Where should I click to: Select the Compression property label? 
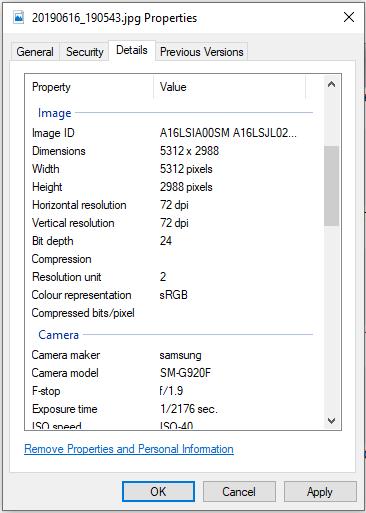(61, 259)
